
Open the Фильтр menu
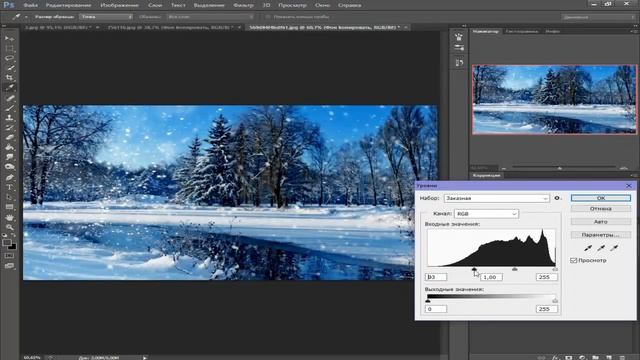pyautogui.click(x=243, y=5)
